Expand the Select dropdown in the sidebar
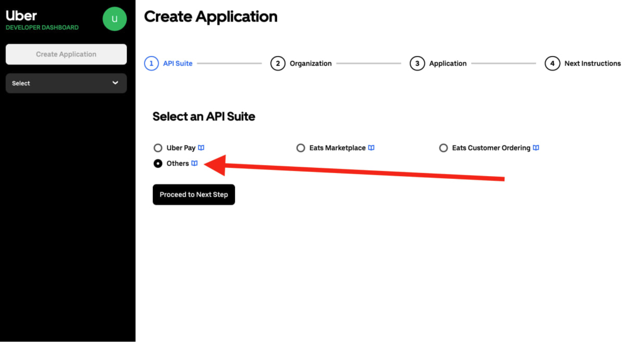The width and height of the screenshot is (644, 342). pos(66,83)
